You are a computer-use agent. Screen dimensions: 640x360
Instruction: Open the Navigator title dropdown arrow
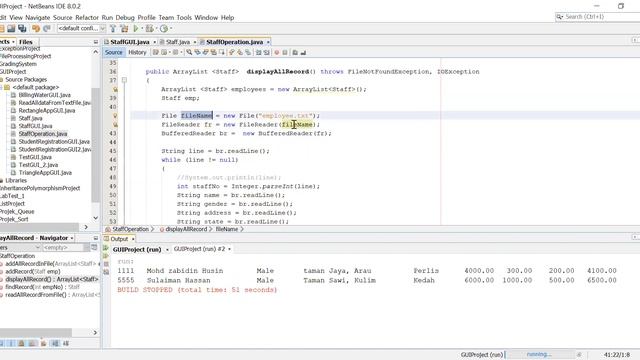tap(72, 238)
